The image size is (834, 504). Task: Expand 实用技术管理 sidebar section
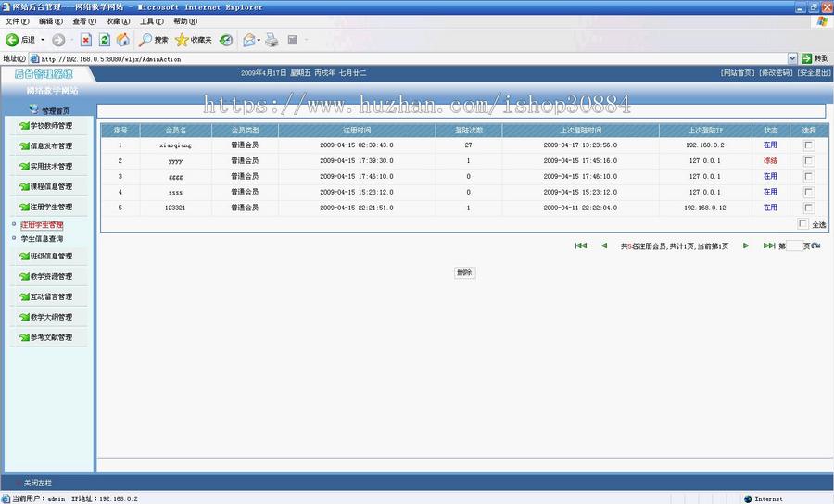46,167
